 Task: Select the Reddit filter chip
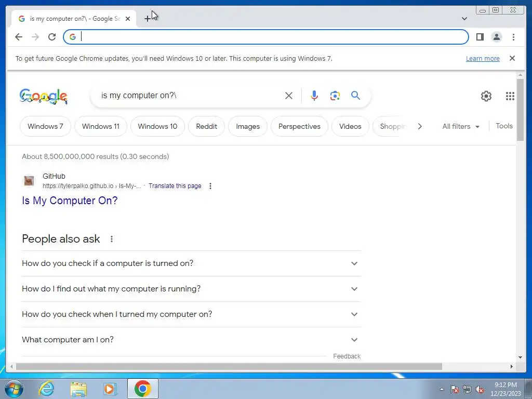click(x=206, y=126)
